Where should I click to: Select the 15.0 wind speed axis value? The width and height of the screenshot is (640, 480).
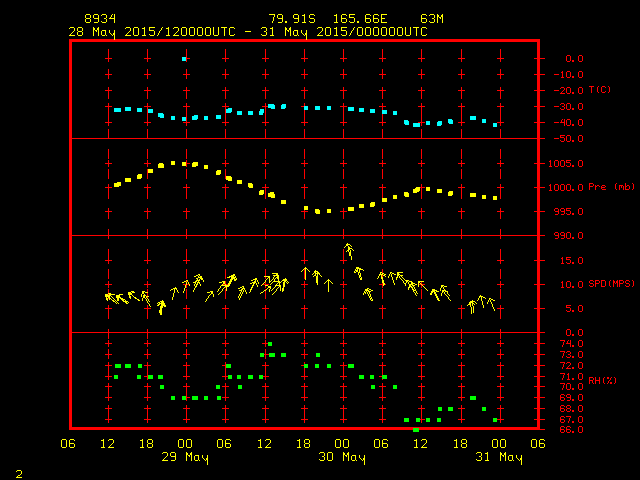pos(571,261)
